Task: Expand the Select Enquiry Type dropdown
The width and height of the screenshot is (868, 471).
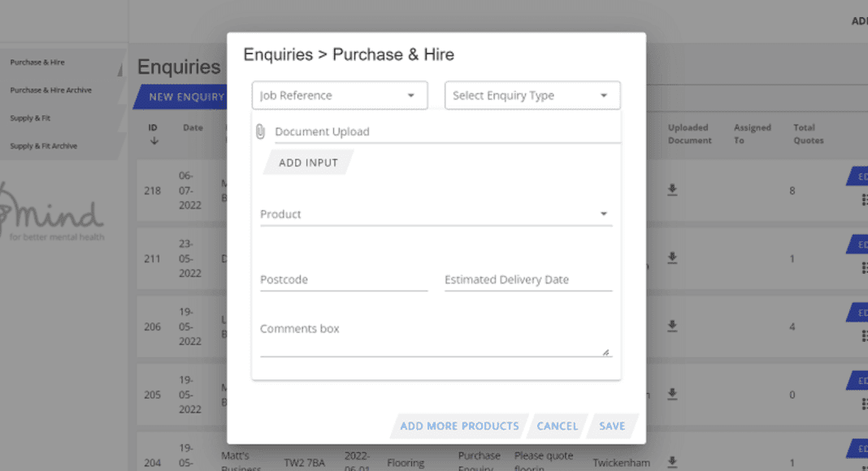Action: [x=532, y=96]
